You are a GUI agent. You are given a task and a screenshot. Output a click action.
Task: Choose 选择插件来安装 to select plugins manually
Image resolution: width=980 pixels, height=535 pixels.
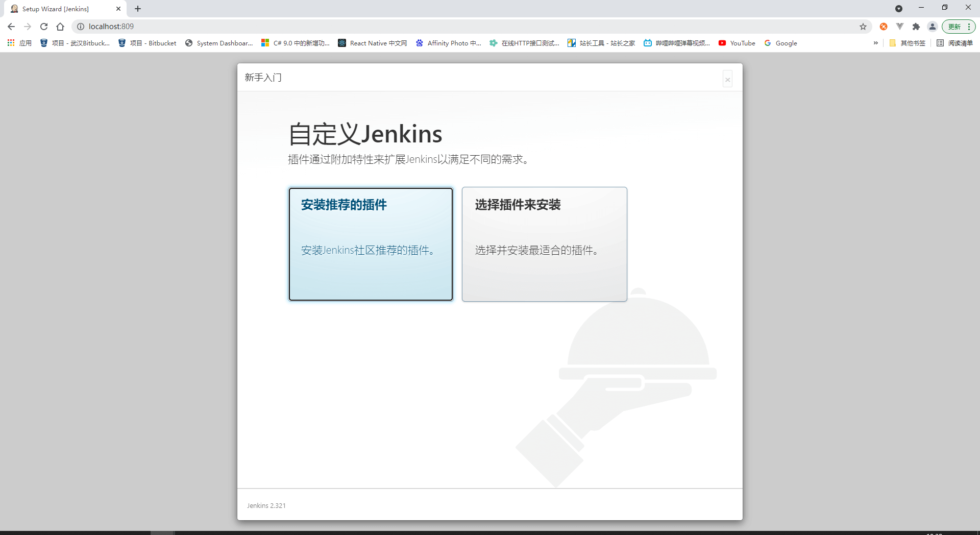[x=544, y=244]
